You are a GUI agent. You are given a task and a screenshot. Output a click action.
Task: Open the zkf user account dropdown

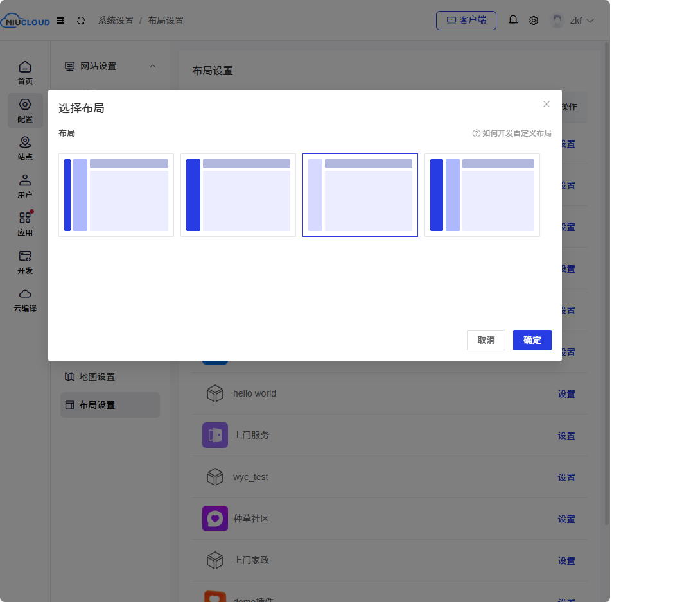[573, 21]
